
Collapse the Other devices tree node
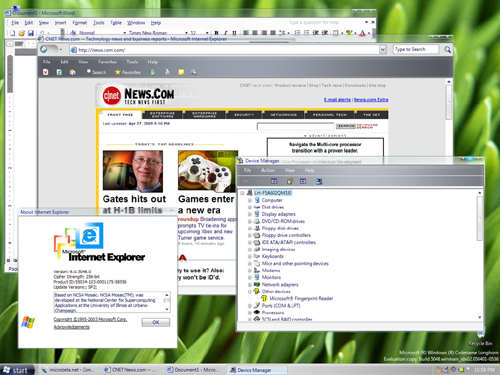pyautogui.click(x=250, y=292)
